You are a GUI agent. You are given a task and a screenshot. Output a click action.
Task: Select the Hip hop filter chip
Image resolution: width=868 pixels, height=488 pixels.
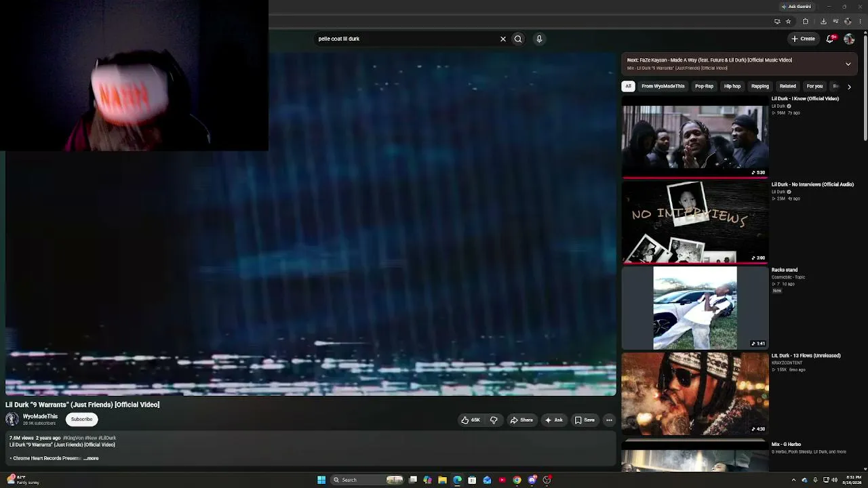click(732, 86)
